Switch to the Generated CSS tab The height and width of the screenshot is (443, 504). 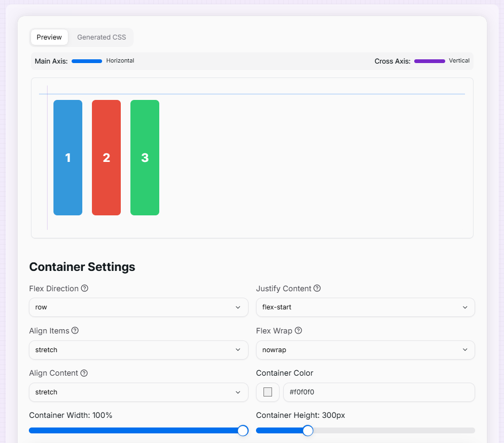pyautogui.click(x=102, y=37)
